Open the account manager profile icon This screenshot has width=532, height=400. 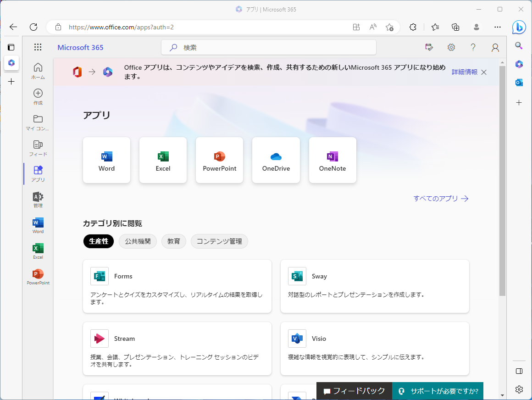[x=495, y=48]
